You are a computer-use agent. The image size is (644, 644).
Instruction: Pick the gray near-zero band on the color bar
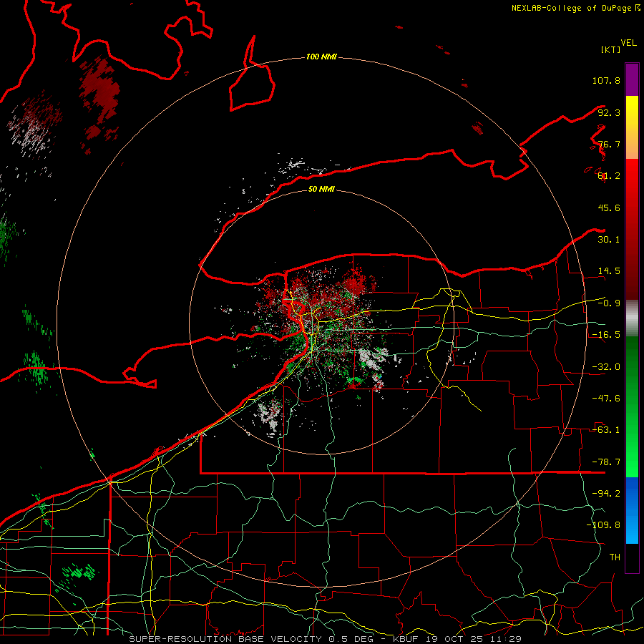point(632,318)
